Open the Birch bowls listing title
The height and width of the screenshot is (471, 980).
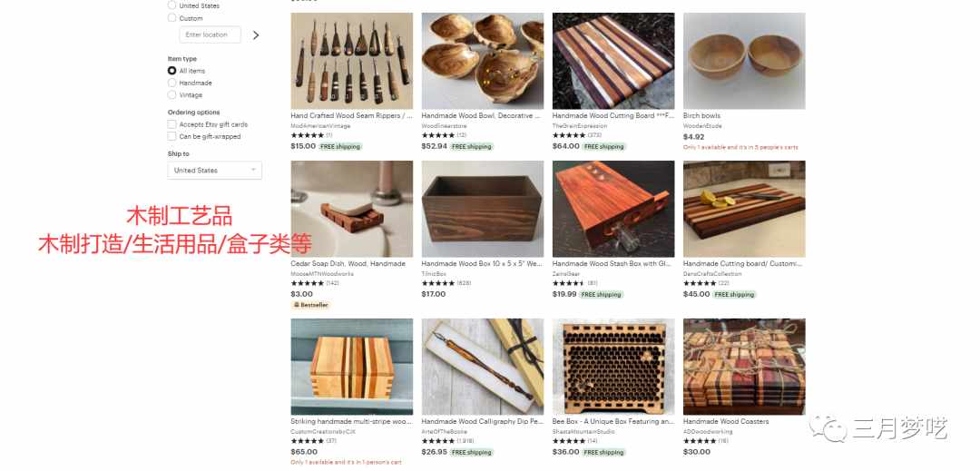tap(701, 115)
